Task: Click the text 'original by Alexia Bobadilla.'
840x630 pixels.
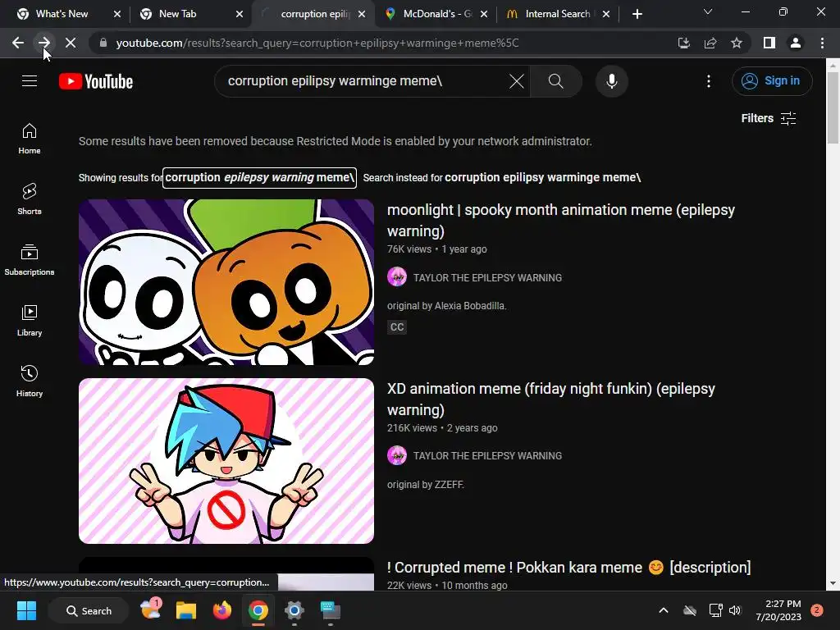Action: (x=447, y=306)
